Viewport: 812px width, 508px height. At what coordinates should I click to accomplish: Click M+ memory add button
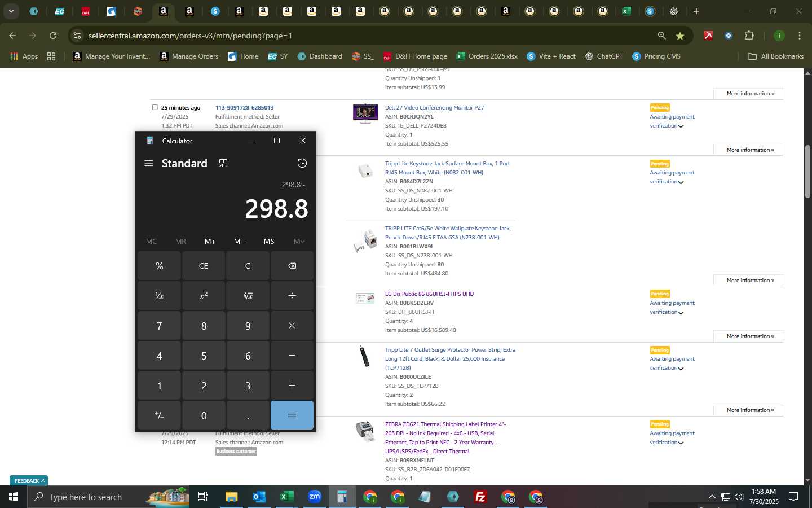pos(210,241)
